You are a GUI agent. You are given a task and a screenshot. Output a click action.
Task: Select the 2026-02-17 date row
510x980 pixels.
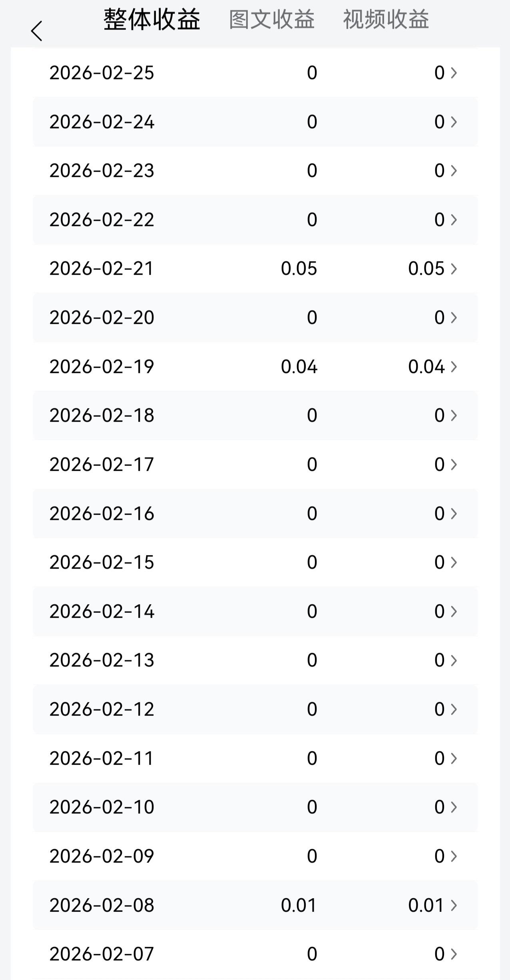point(102,464)
